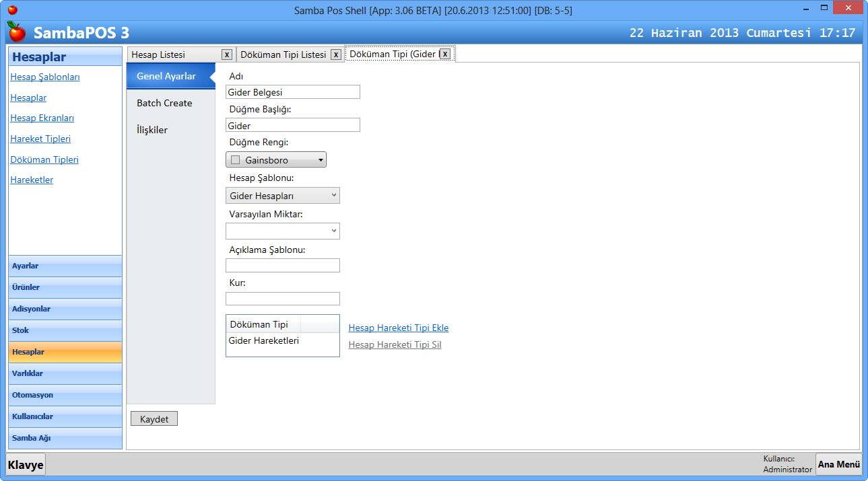Open the Hareket Tipleri link in sidebar
The height and width of the screenshot is (481, 868).
pos(40,139)
